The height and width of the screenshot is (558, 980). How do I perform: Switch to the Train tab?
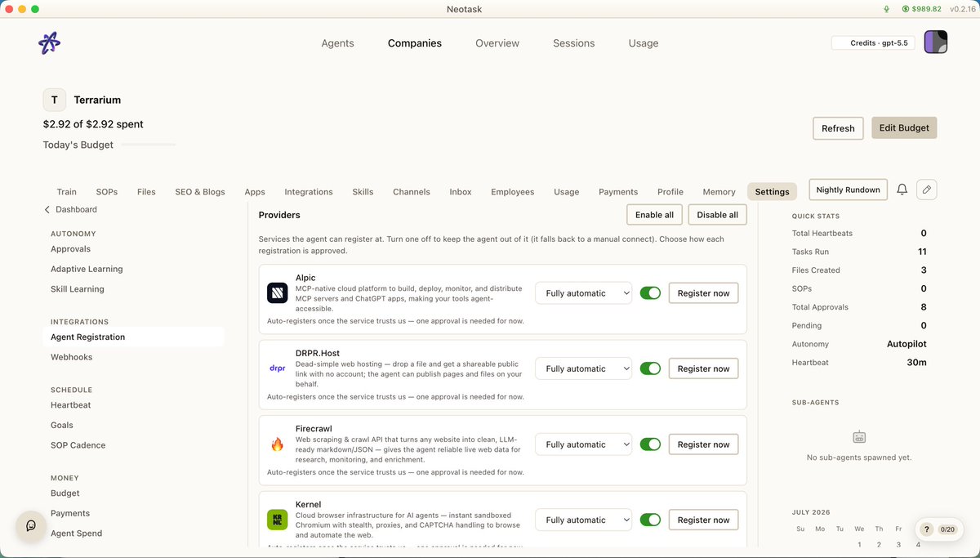[67, 192]
